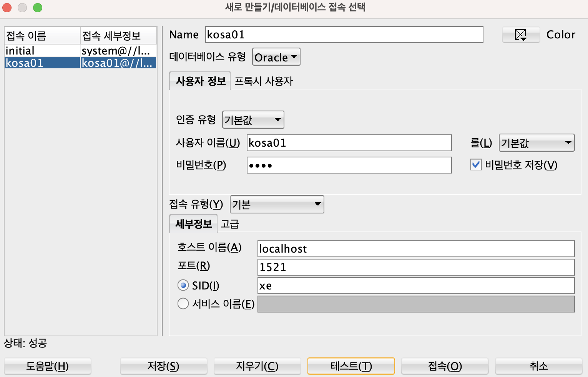Screen dimensions: 588x377
Task: Focus the 사용자 이름 input field
Action: pos(349,143)
